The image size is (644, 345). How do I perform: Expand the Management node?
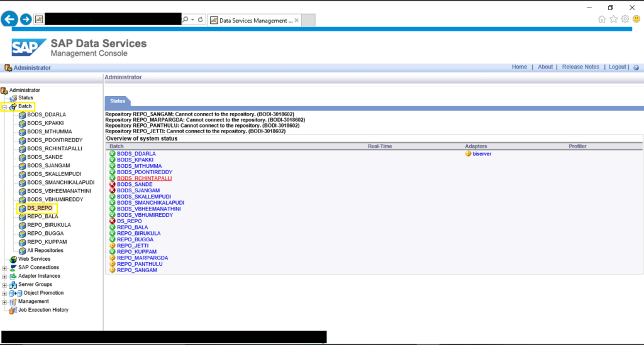click(x=4, y=302)
